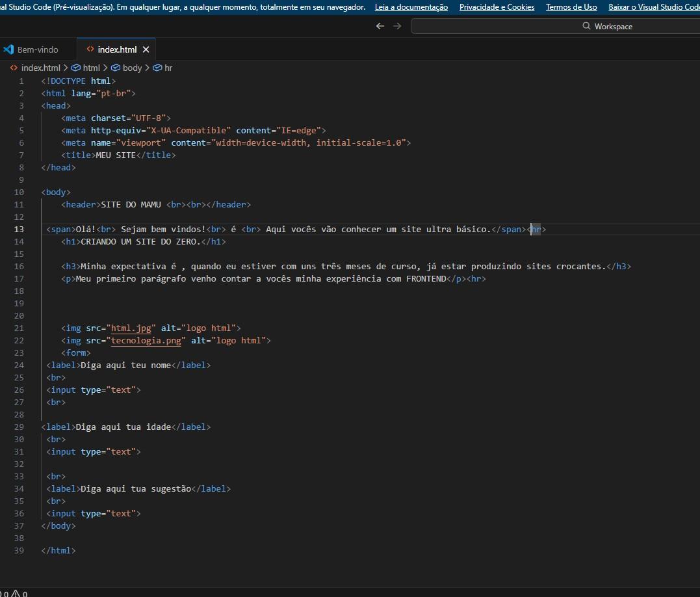
Task: Click the html.jpg path in the code
Action: click(131, 328)
